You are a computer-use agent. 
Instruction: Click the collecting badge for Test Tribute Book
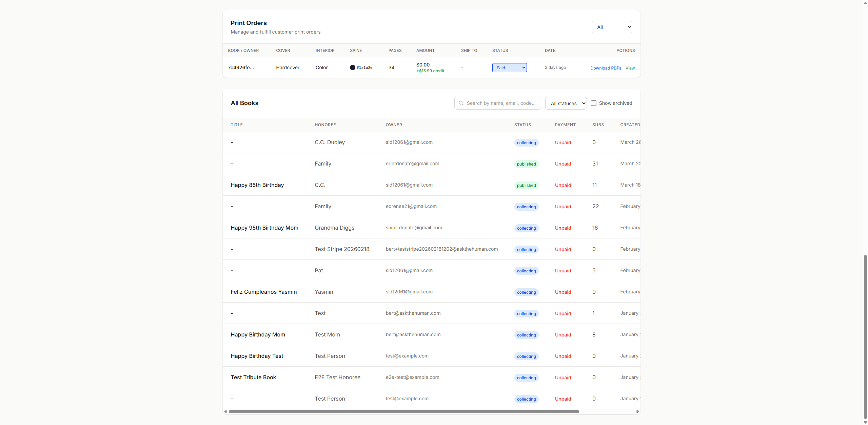(526, 378)
